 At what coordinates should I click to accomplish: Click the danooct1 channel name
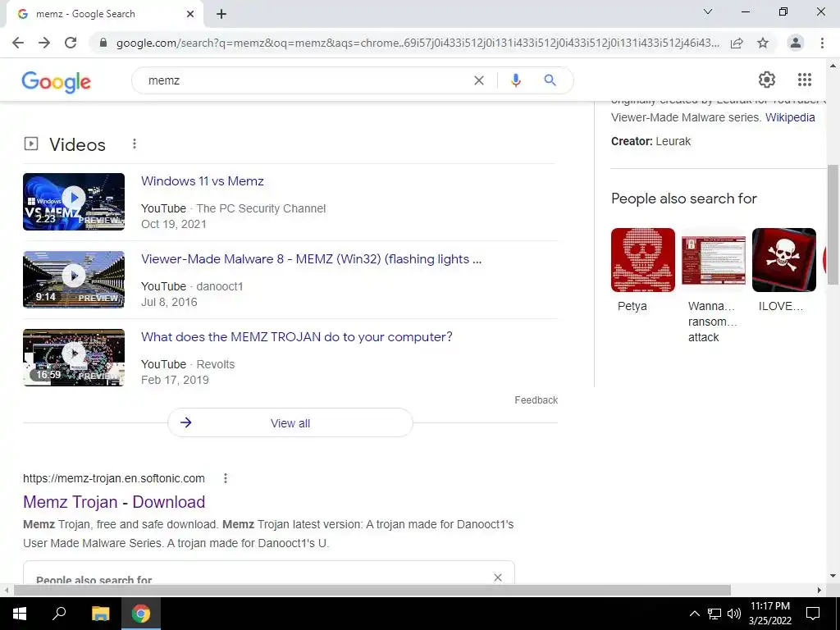point(220,286)
